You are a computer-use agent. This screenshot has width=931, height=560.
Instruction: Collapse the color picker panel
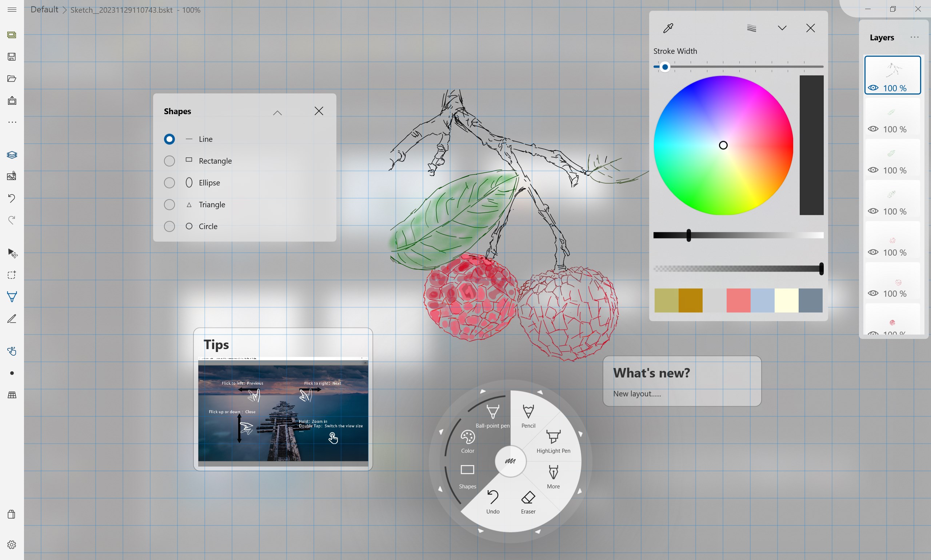782,28
